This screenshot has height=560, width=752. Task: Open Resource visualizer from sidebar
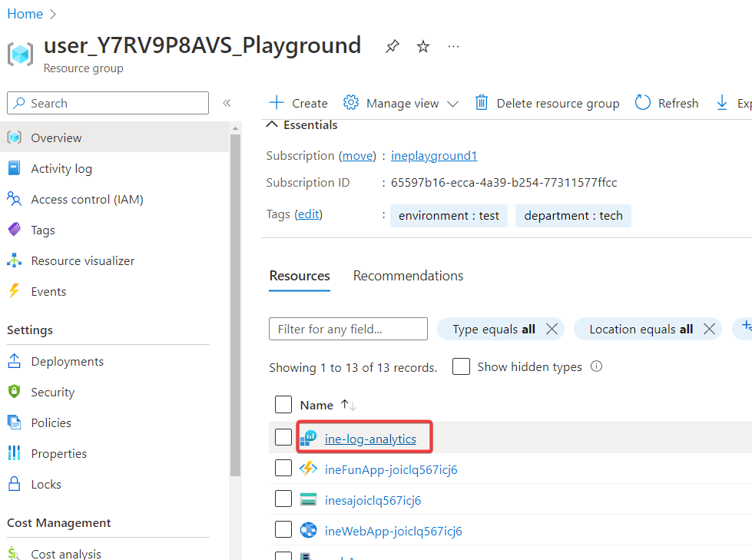[82, 261]
